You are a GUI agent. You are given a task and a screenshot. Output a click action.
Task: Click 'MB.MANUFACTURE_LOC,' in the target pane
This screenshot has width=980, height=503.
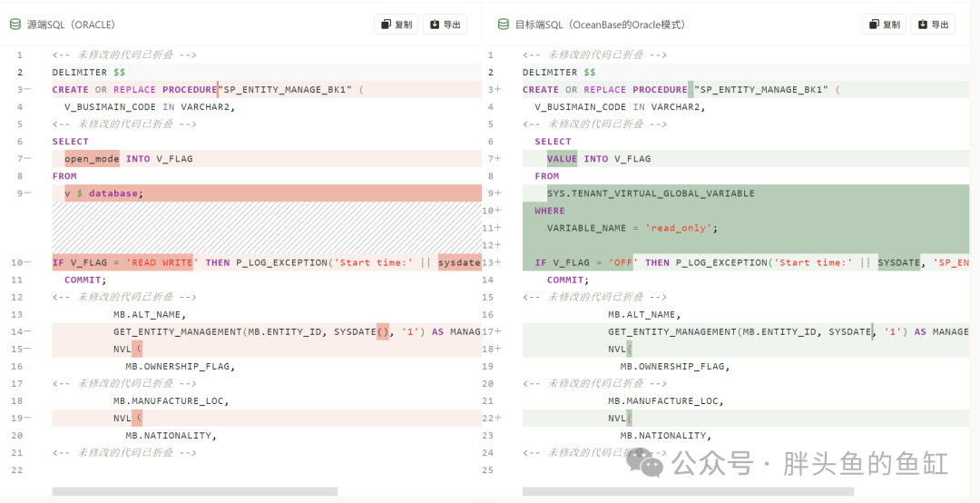click(666, 401)
